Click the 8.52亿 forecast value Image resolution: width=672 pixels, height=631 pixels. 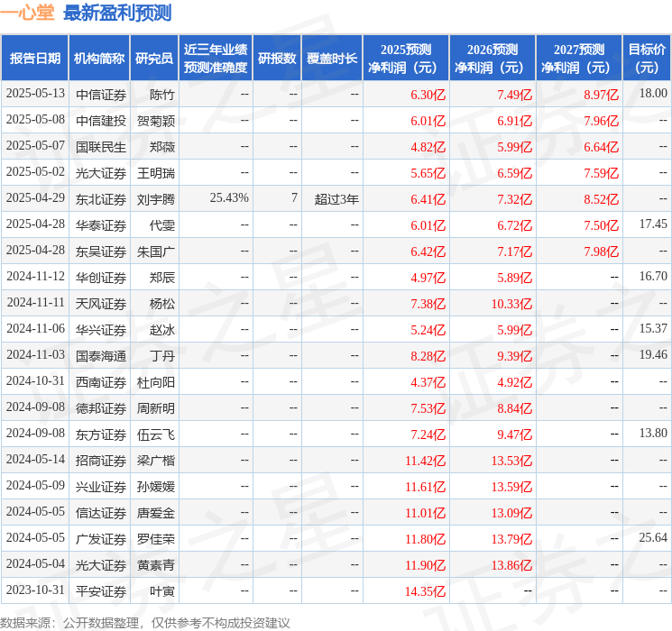602,199
